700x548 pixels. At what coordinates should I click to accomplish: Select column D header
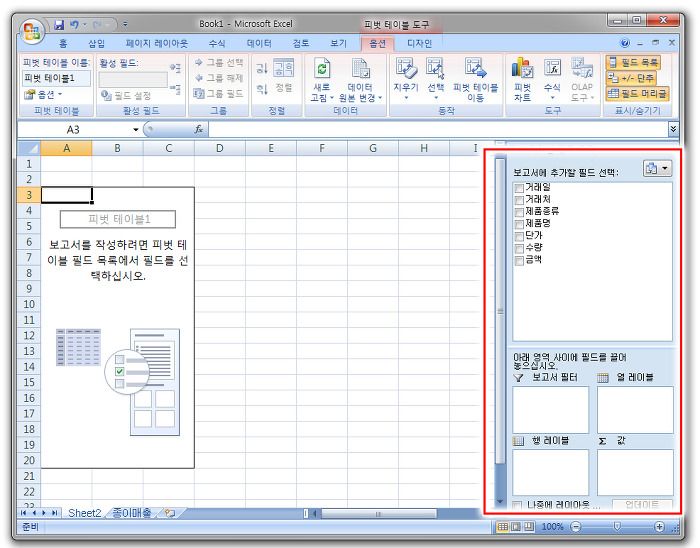tap(220, 148)
